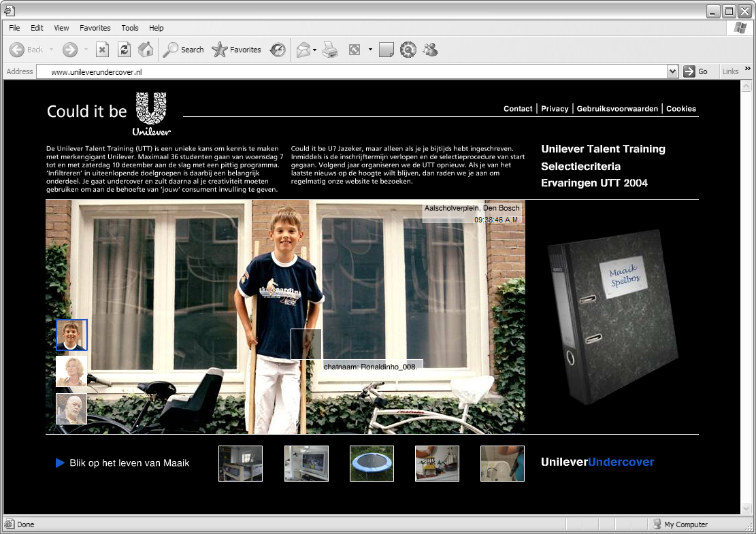Click the square hotspot on boy's photo
The width and height of the screenshot is (756, 534).
click(306, 344)
